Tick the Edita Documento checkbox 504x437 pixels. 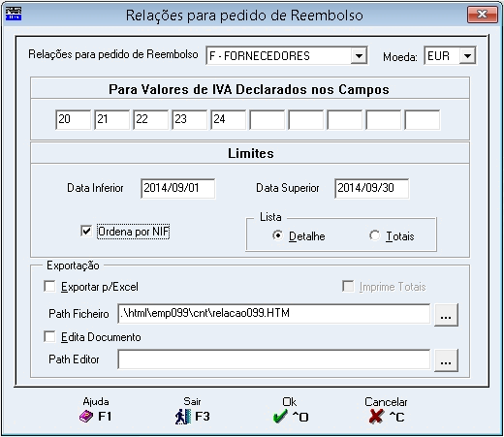49,336
